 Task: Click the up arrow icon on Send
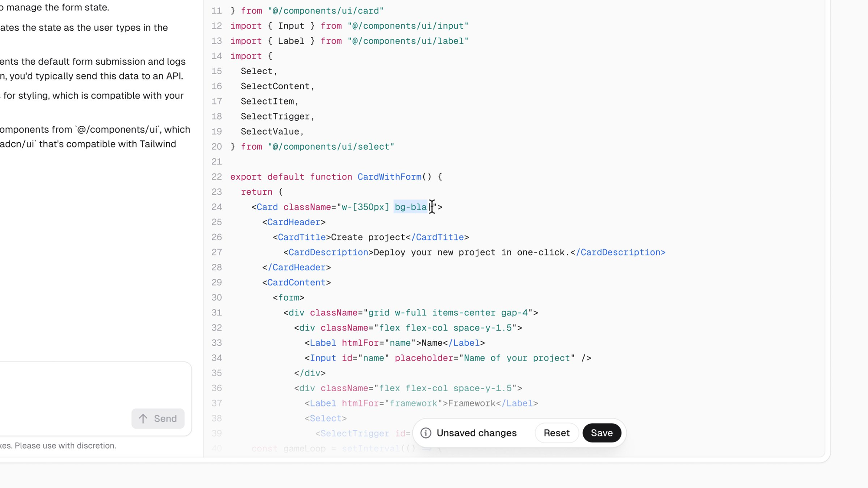click(x=143, y=419)
